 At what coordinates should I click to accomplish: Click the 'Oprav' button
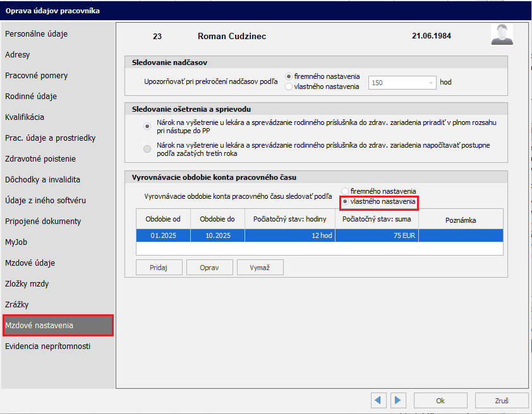tap(209, 268)
